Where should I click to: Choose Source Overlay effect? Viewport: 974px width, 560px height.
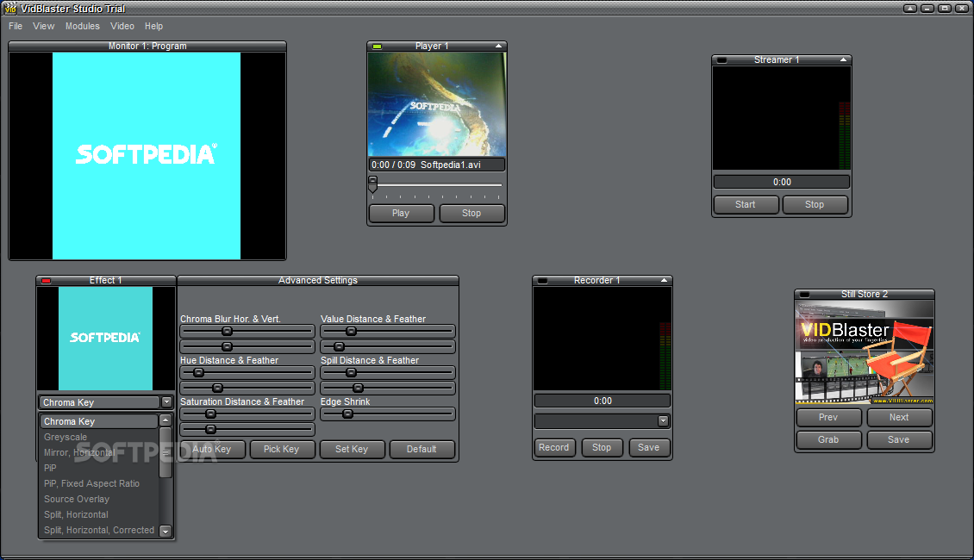[x=99, y=499]
